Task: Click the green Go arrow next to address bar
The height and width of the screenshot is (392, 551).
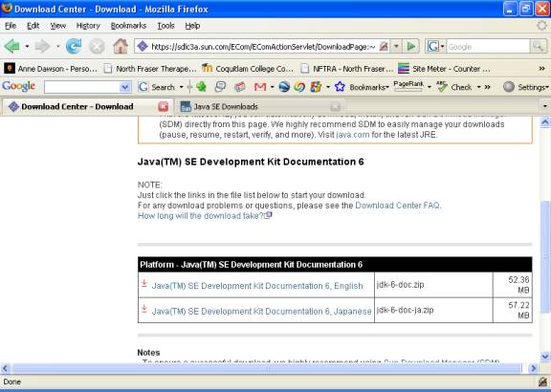Action: (411, 46)
